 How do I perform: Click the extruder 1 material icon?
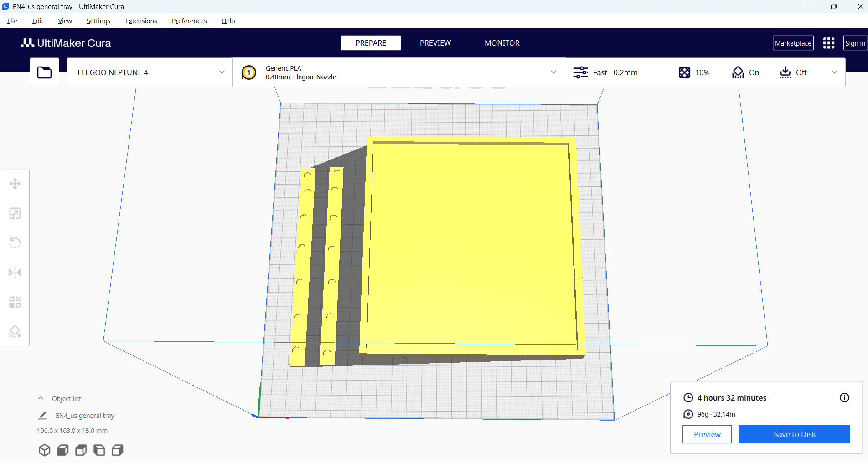click(249, 72)
